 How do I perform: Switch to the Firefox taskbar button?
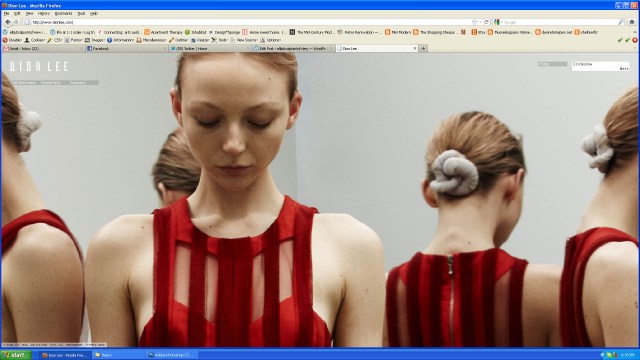click(x=65, y=355)
